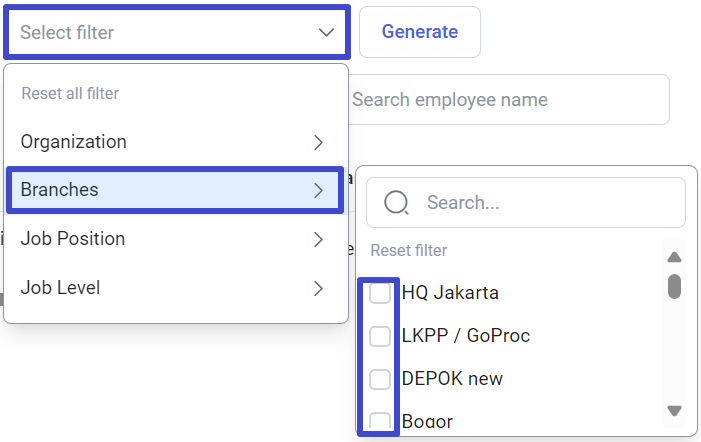
Task: Check the DEPOK new checkbox
Action: (x=380, y=379)
